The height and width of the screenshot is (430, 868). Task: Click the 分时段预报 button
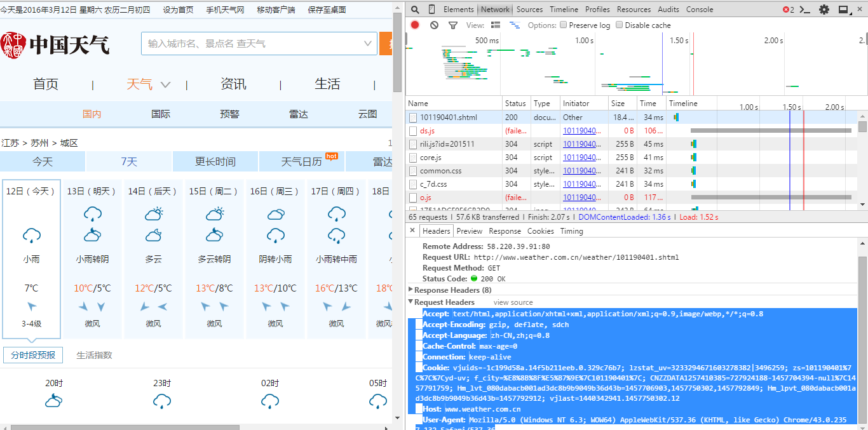click(33, 355)
